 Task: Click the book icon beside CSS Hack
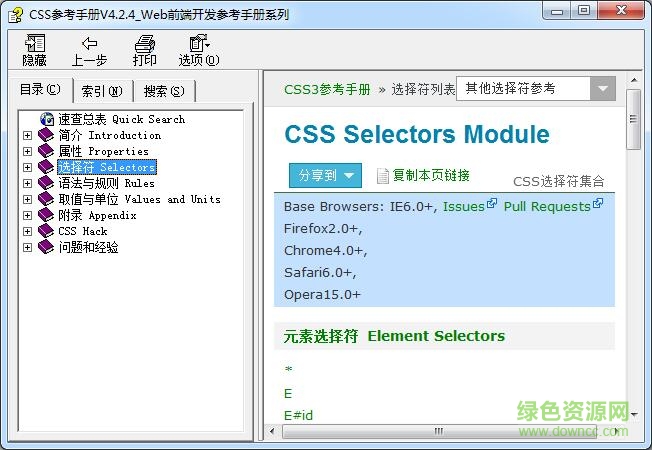46,231
